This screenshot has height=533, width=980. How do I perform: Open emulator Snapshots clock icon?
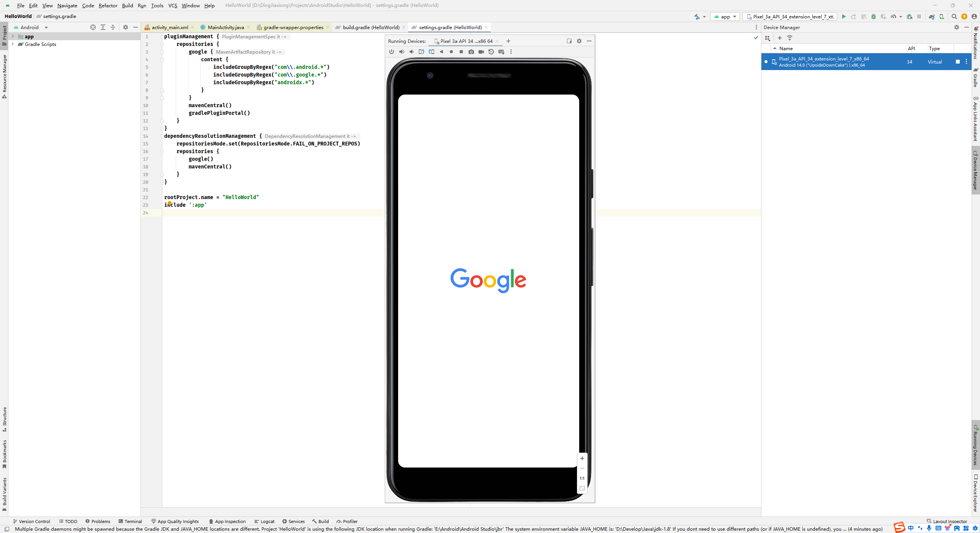[491, 52]
